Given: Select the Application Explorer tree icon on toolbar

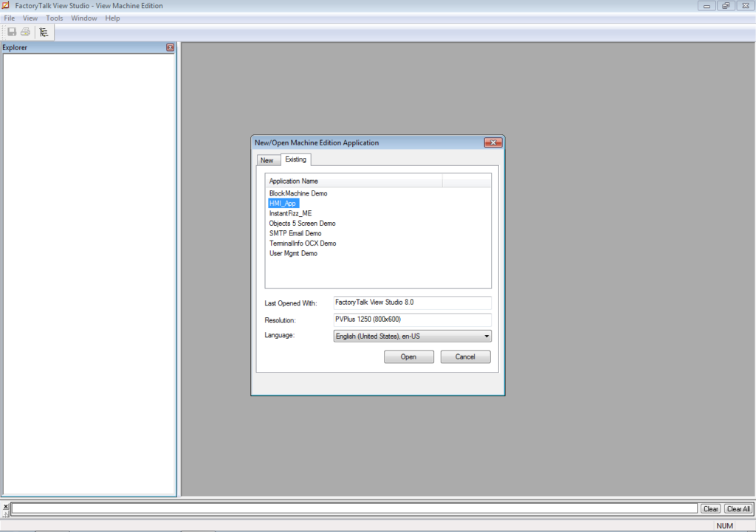Looking at the screenshot, I should click(44, 31).
